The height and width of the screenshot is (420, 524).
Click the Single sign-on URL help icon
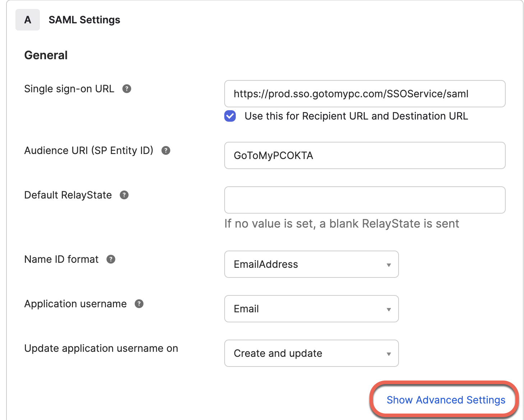(x=127, y=89)
